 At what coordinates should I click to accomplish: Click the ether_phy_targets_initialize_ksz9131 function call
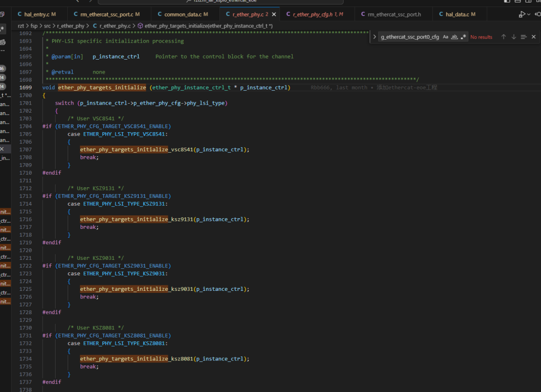click(x=136, y=219)
